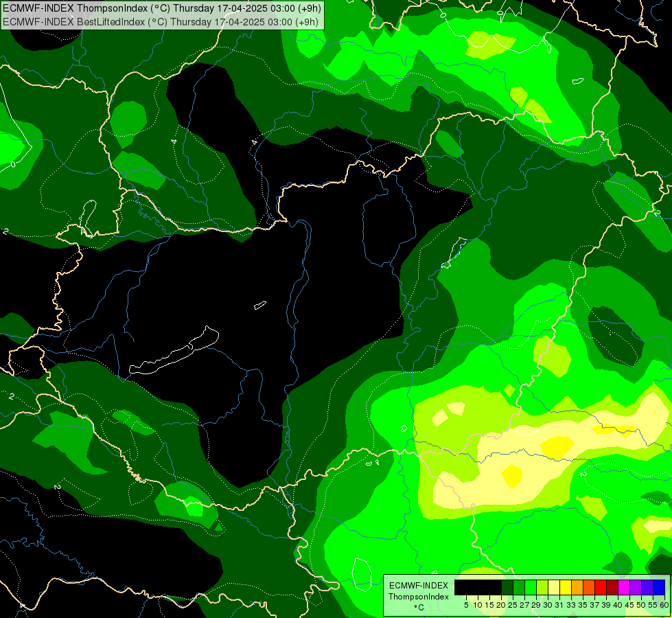
Task: Click the legend tick label 25
Action: (x=513, y=605)
